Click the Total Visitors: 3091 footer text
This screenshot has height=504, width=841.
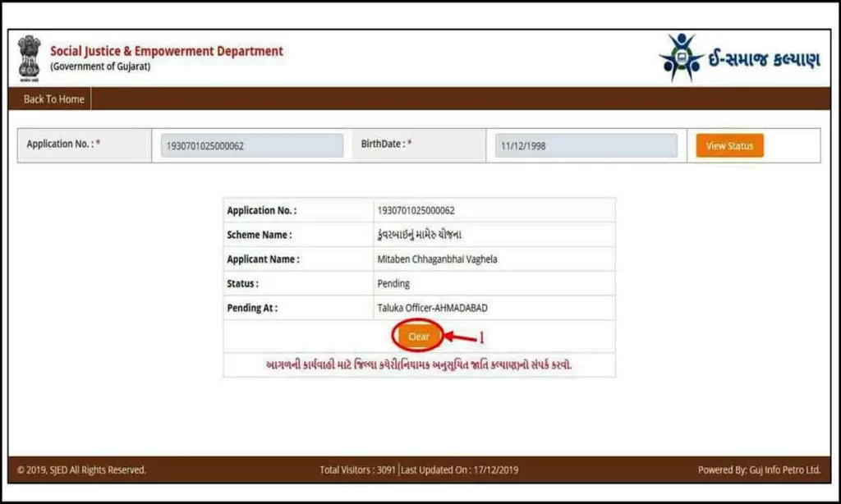(x=356, y=470)
